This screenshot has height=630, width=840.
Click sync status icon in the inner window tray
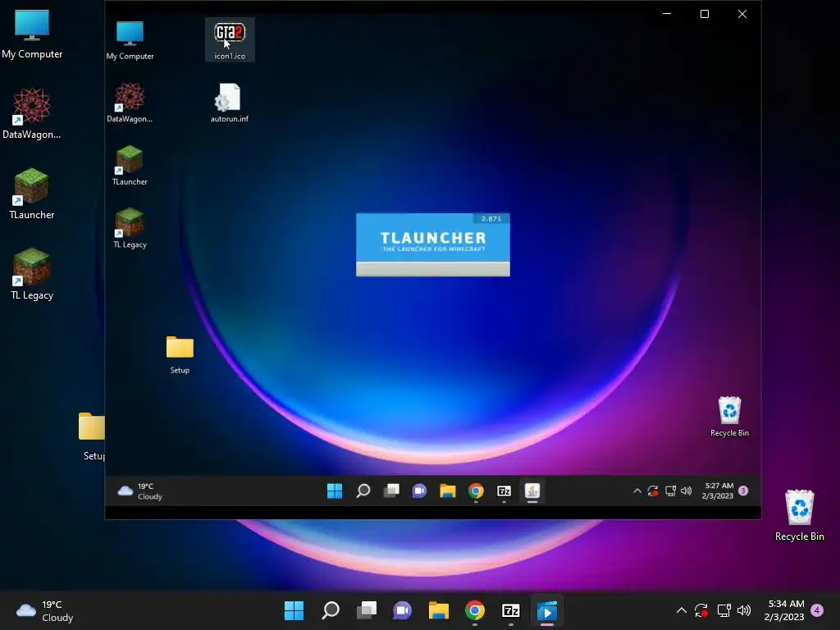coord(653,491)
